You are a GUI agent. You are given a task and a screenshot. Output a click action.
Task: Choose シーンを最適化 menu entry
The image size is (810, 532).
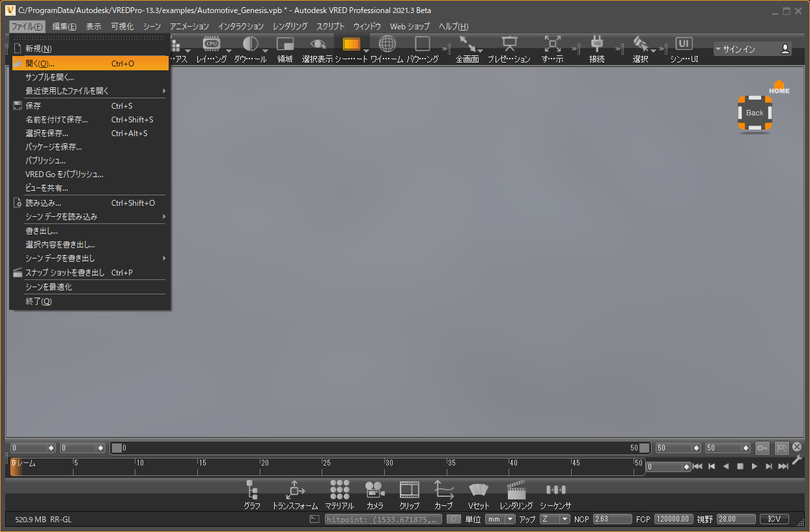pos(90,287)
